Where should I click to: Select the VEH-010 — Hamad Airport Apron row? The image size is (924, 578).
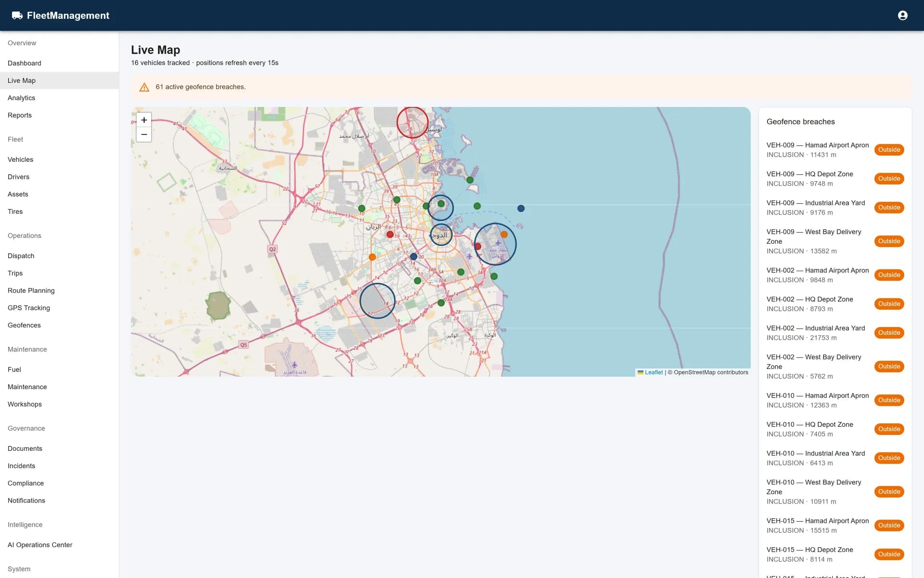click(835, 400)
